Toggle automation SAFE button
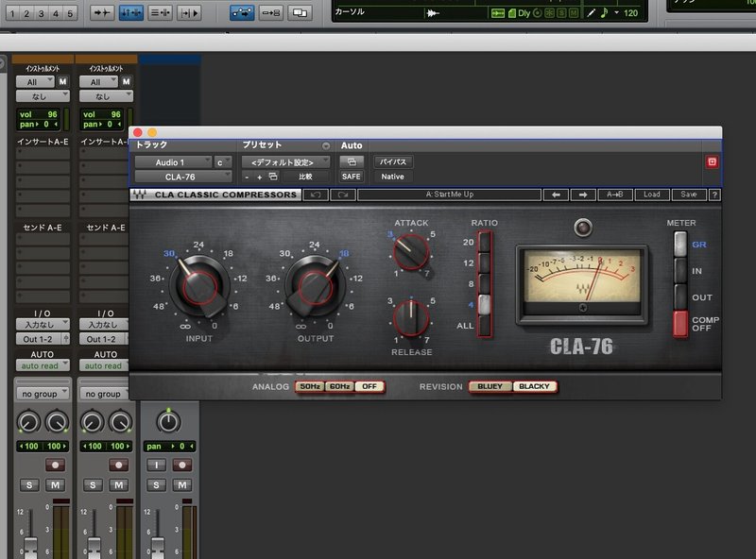This screenshot has height=559, width=756. [x=352, y=177]
